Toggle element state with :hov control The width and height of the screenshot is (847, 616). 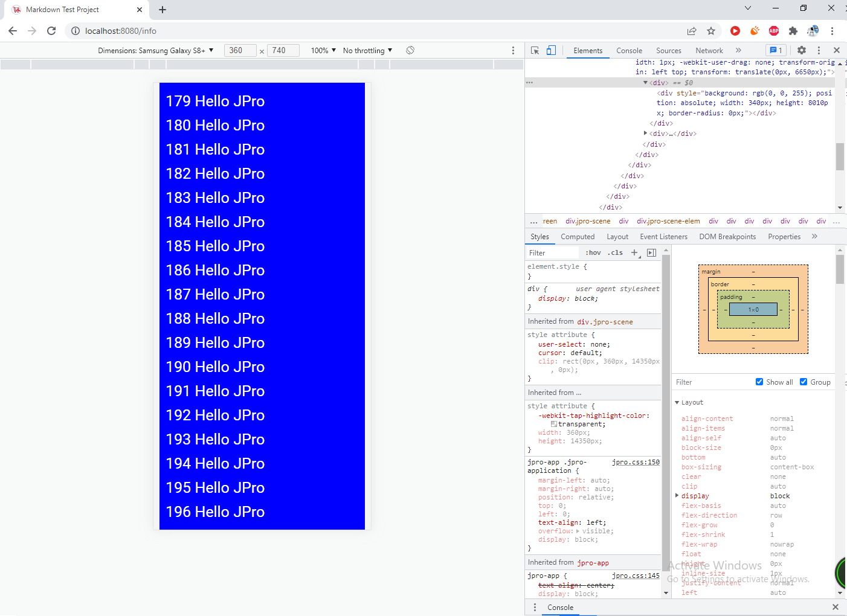pyautogui.click(x=593, y=252)
